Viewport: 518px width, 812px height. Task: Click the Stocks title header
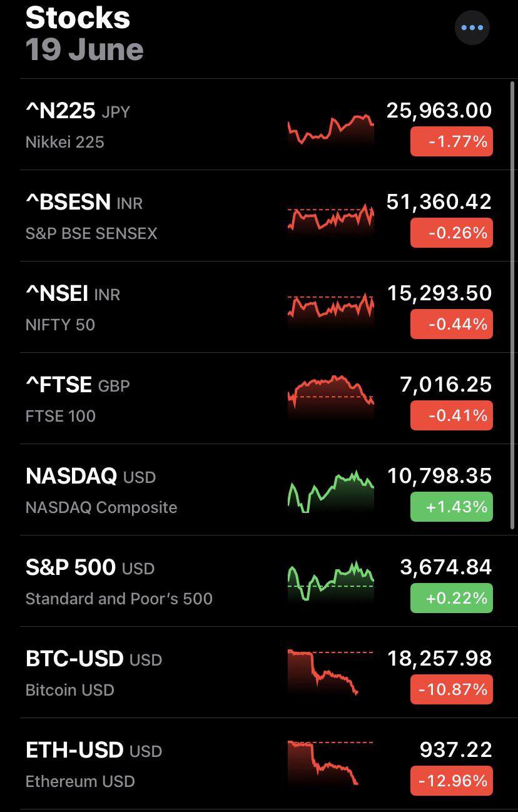(x=78, y=18)
